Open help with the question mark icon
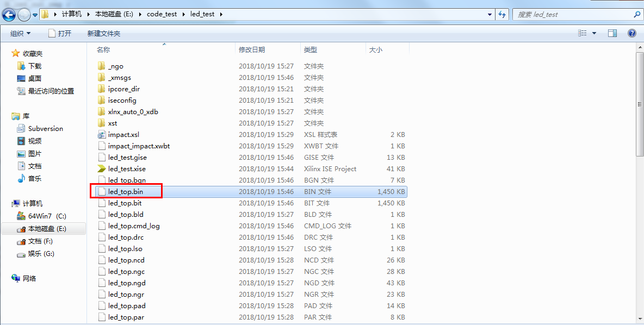The height and width of the screenshot is (325, 644). 632,33
